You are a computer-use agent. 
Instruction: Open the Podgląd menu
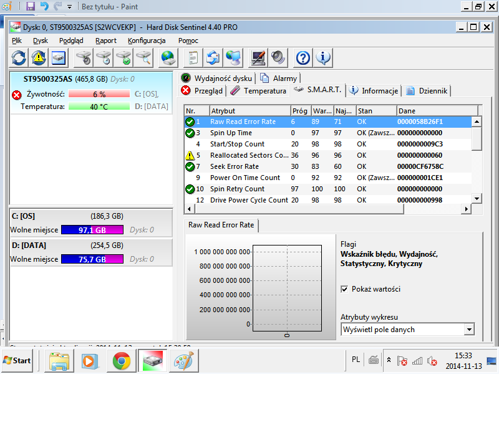[x=71, y=41]
